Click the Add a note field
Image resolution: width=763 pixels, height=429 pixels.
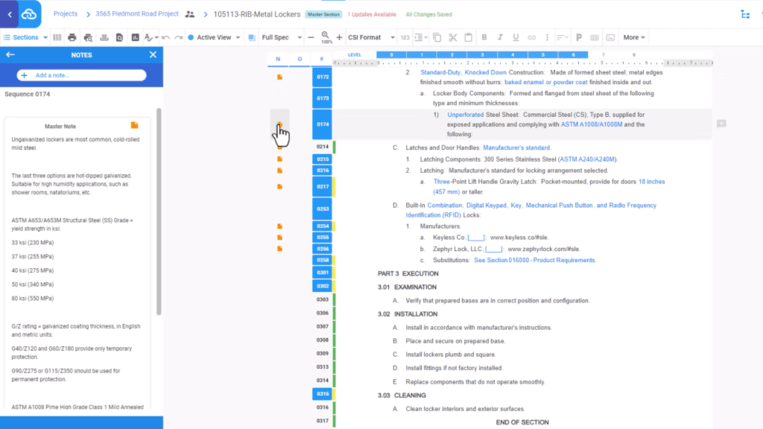pyautogui.click(x=81, y=75)
